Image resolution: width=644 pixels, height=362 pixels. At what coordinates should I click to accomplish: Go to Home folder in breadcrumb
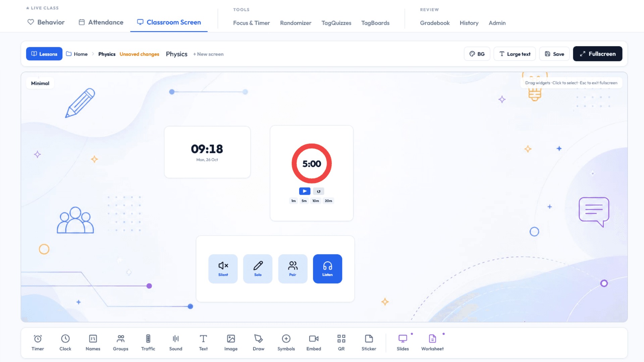click(x=77, y=54)
